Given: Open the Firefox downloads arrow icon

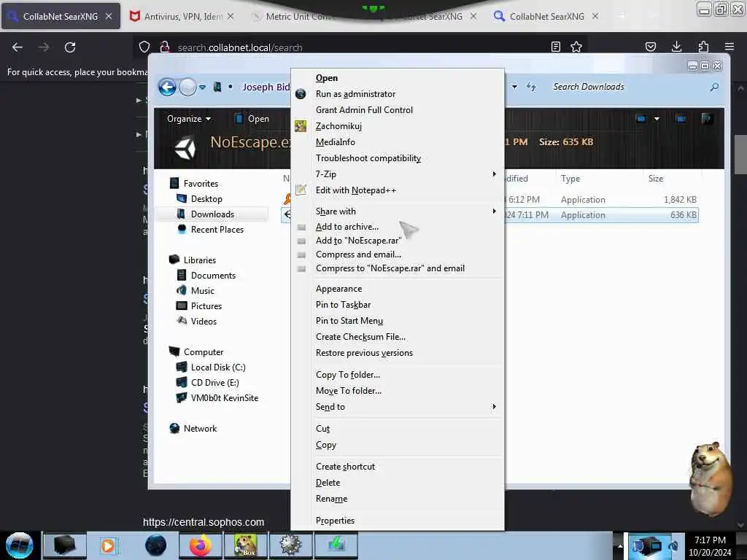Looking at the screenshot, I should [676, 47].
